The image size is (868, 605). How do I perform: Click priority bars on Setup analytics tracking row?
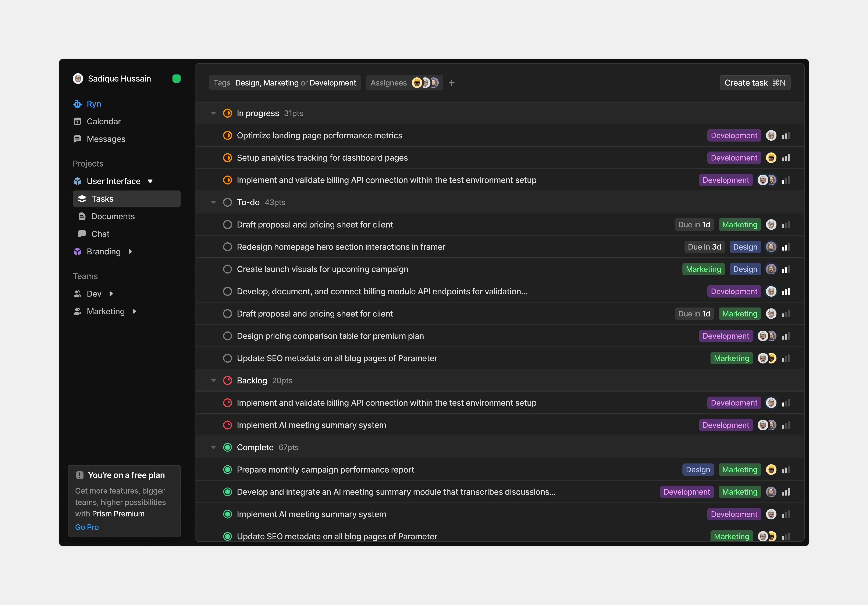coord(786,158)
